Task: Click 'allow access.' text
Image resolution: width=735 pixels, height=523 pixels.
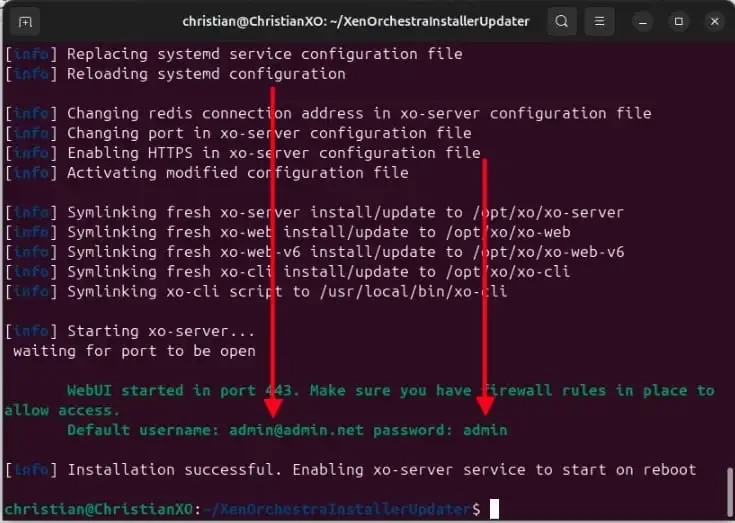Action: pyautogui.click(x=62, y=411)
